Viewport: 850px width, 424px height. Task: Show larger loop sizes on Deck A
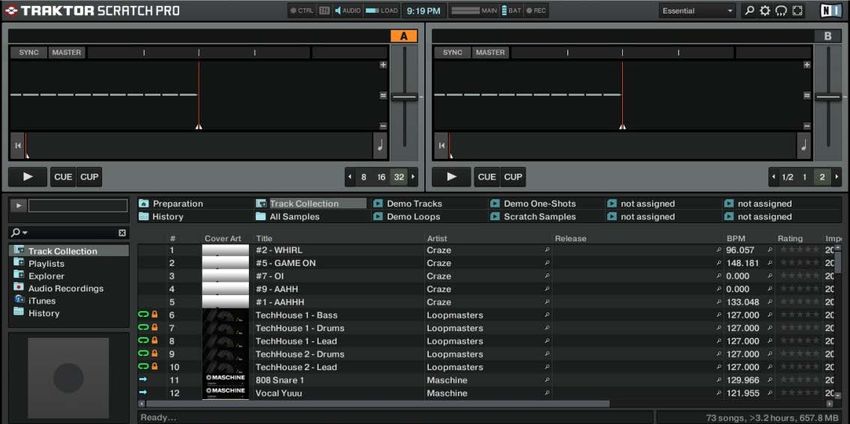click(x=413, y=177)
